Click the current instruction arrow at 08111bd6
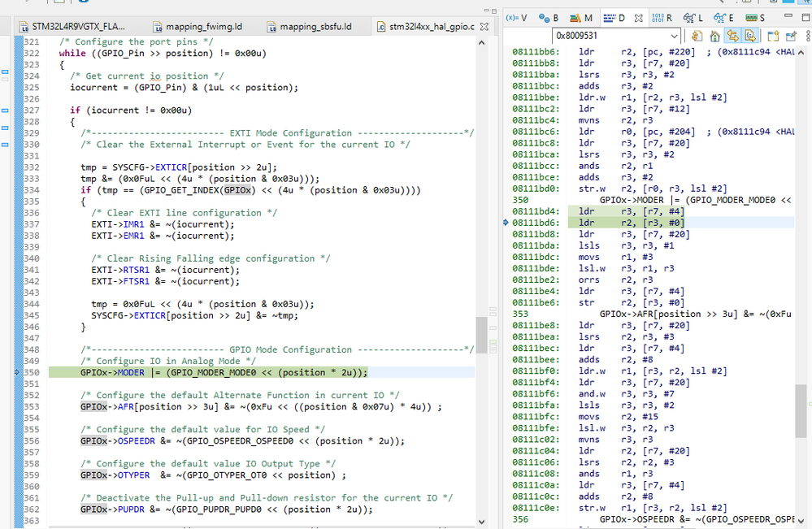Screen dimensions: 812x529 coord(506,223)
